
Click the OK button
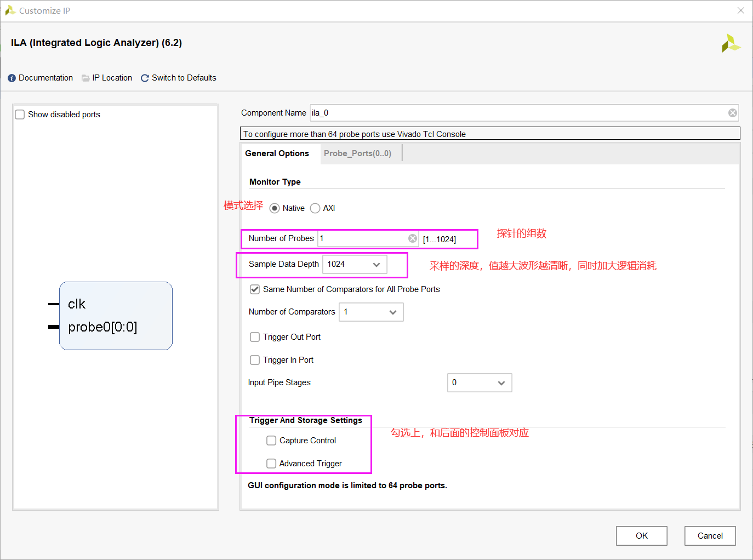click(642, 536)
